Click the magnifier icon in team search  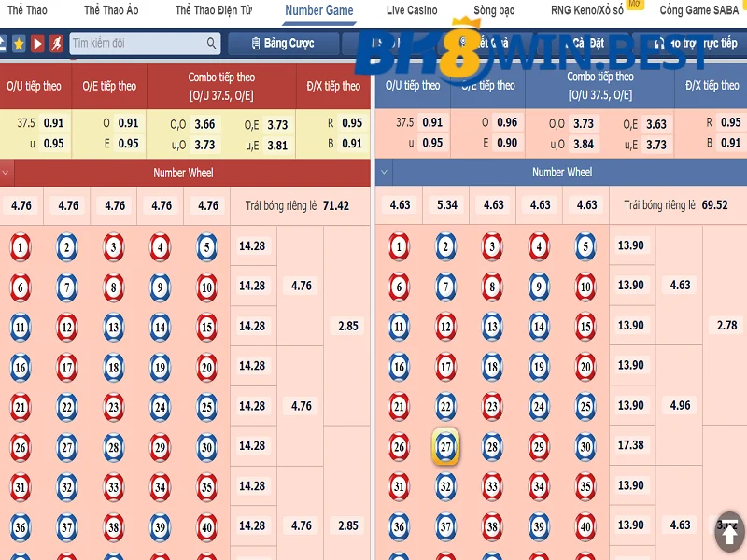212,44
